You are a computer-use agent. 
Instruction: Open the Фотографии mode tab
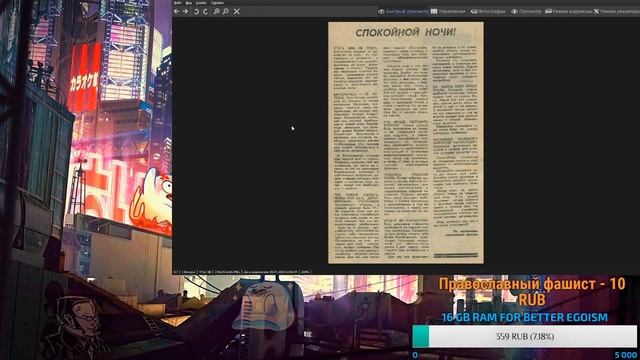click(488, 11)
